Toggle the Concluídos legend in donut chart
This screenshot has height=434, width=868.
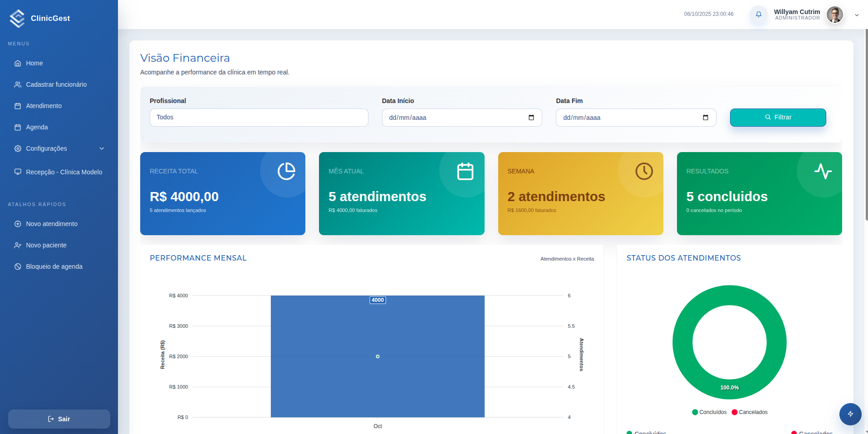[709, 412]
